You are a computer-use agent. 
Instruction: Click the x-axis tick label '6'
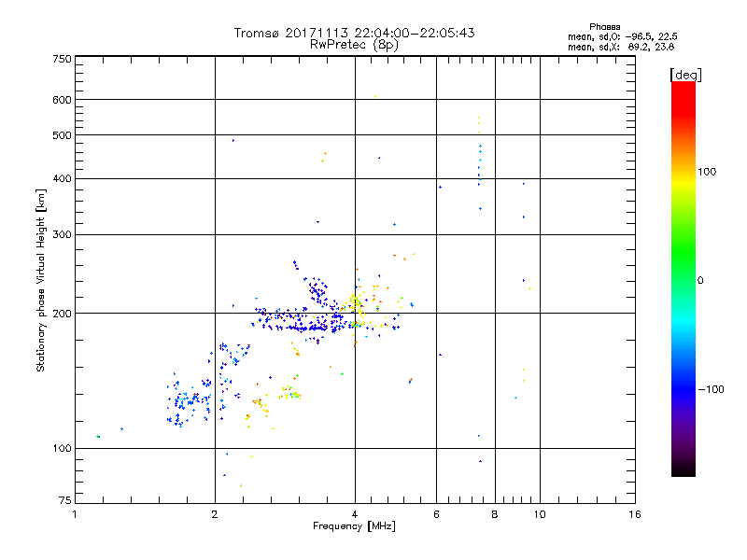click(x=436, y=514)
